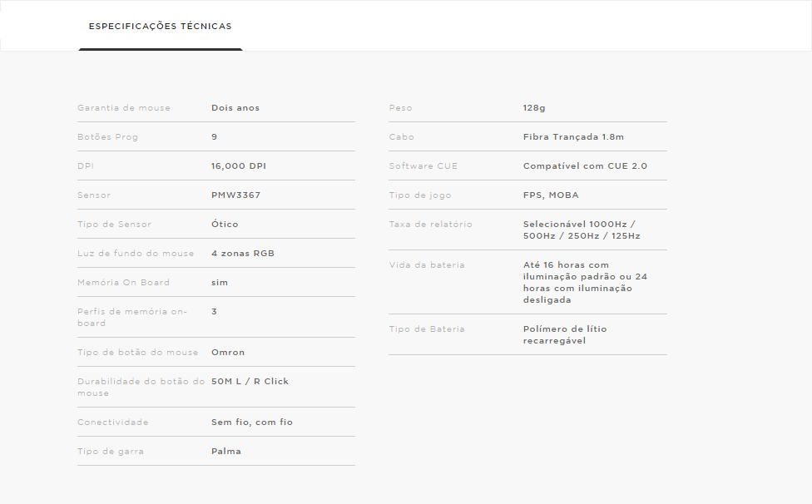Screen dimensions: 812x504
Task: Click the 16,000 DPI value
Action: tap(239, 166)
